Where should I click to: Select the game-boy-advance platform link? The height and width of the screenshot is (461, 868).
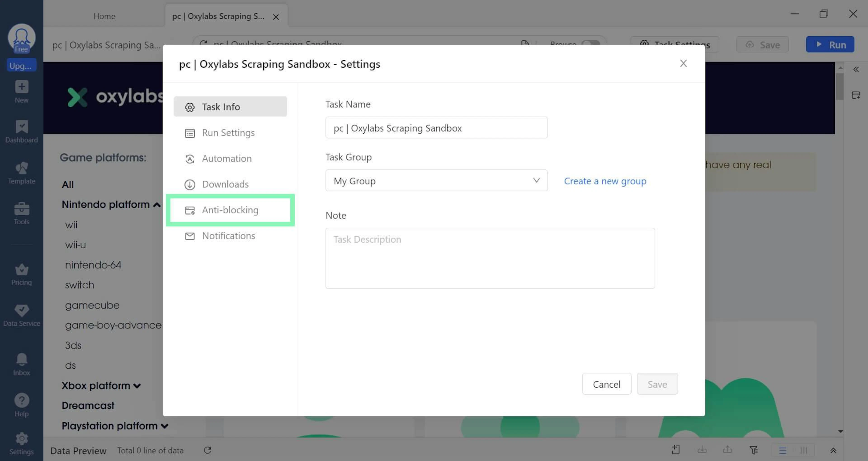(113, 325)
